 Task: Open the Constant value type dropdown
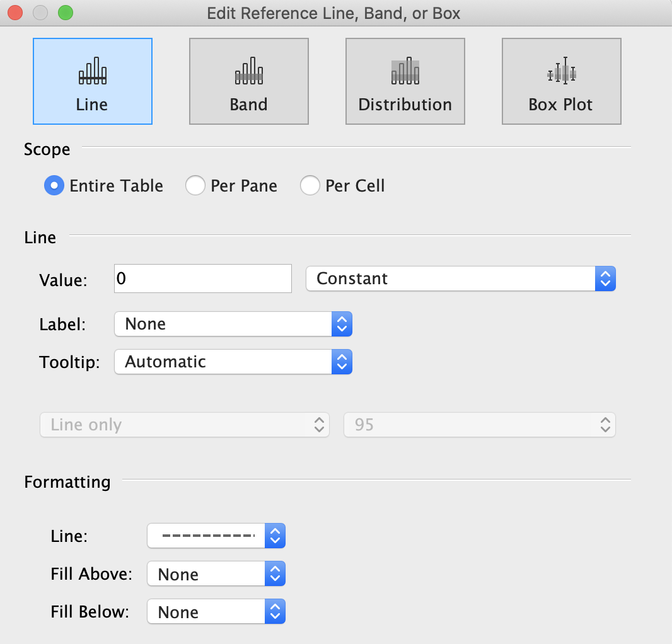coord(460,279)
